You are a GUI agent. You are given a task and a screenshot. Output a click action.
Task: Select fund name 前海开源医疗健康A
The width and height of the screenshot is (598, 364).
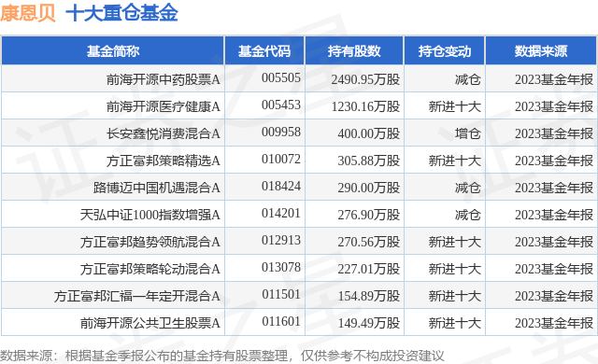164,106
